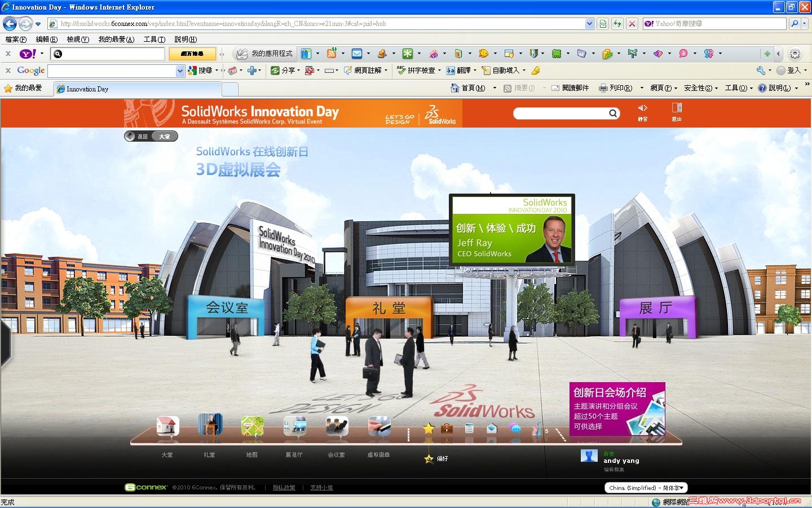This screenshot has height=508, width=812.
Task: Click the Jeff Ray keynote billboard
Action: (512, 229)
